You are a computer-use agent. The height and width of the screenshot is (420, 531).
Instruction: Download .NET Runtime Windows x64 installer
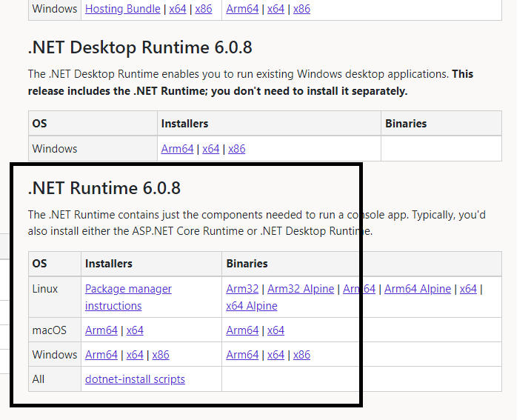[135, 355]
